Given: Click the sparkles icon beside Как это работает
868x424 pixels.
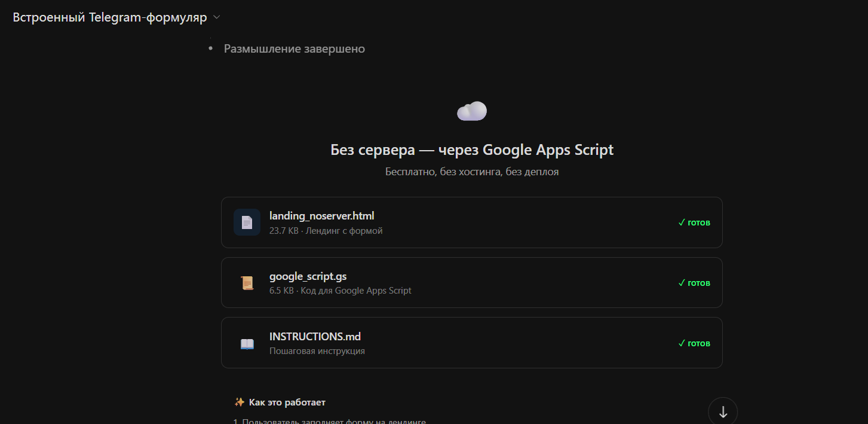Looking at the screenshot, I should (240, 402).
